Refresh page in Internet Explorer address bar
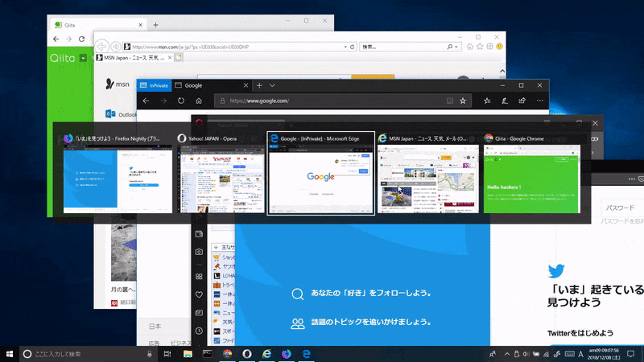 tap(352, 47)
